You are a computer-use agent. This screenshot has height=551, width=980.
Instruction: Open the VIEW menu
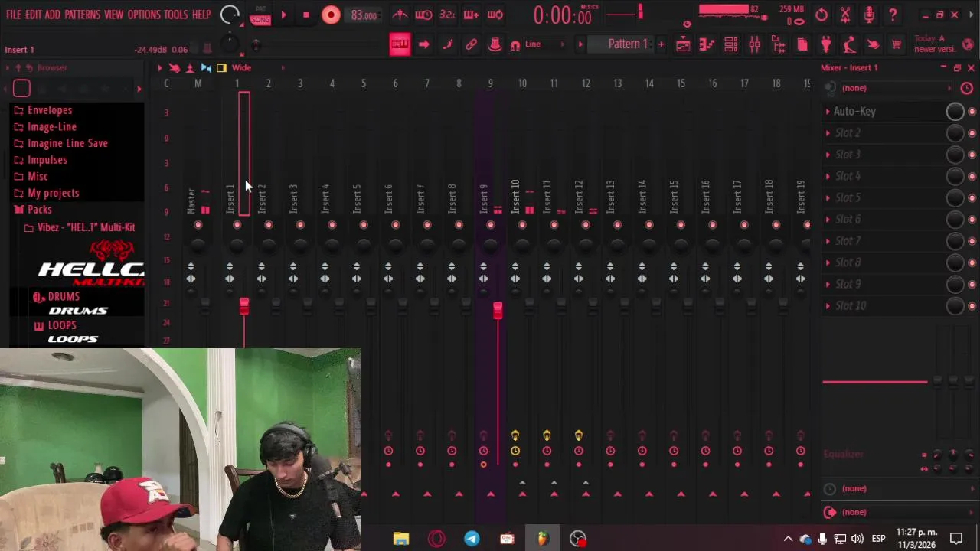click(x=113, y=15)
